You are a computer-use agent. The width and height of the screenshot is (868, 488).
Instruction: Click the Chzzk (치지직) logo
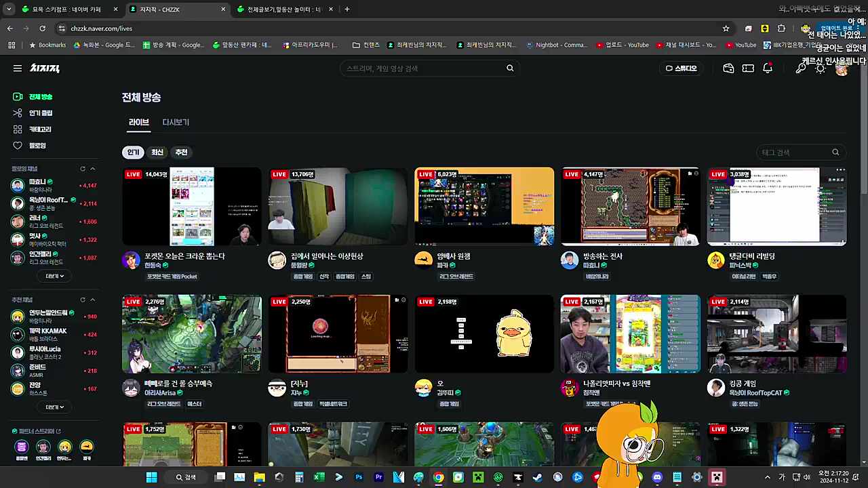45,68
